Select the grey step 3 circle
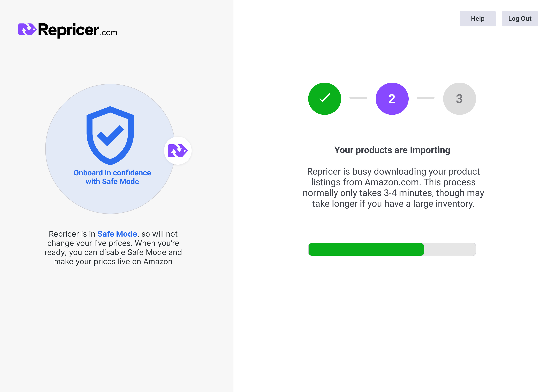This screenshot has height=392, width=552. (459, 99)
